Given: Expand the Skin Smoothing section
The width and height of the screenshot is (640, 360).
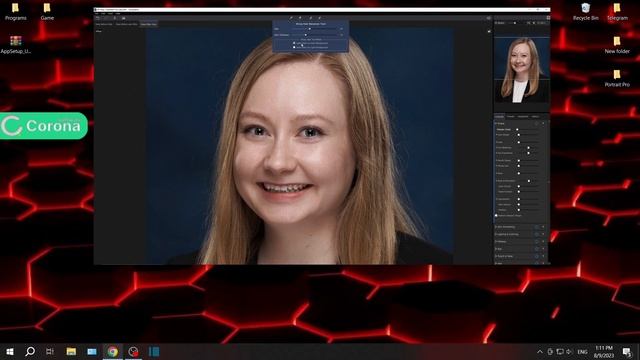Looking at the screenshot, I should tap(496, 227).
